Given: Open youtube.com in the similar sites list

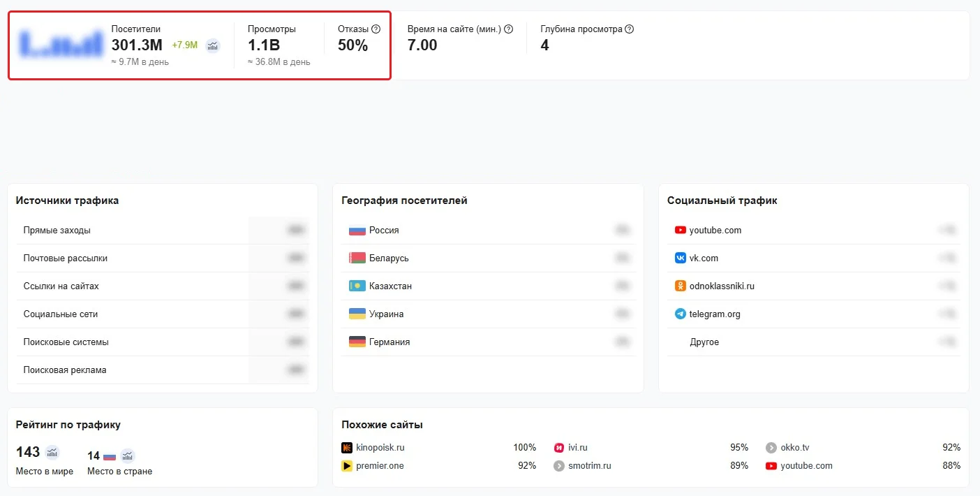Looking at the screenshot, I should pos(806,466).
